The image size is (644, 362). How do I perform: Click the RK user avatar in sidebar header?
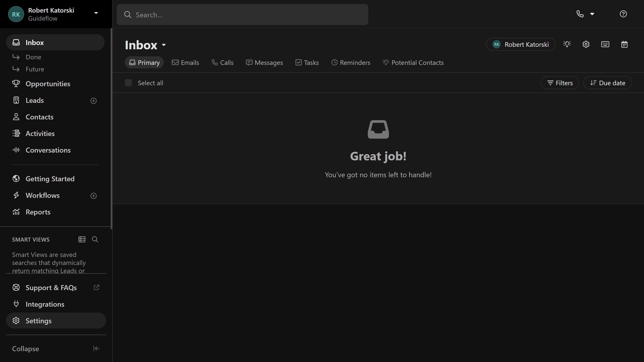(16, 14)
